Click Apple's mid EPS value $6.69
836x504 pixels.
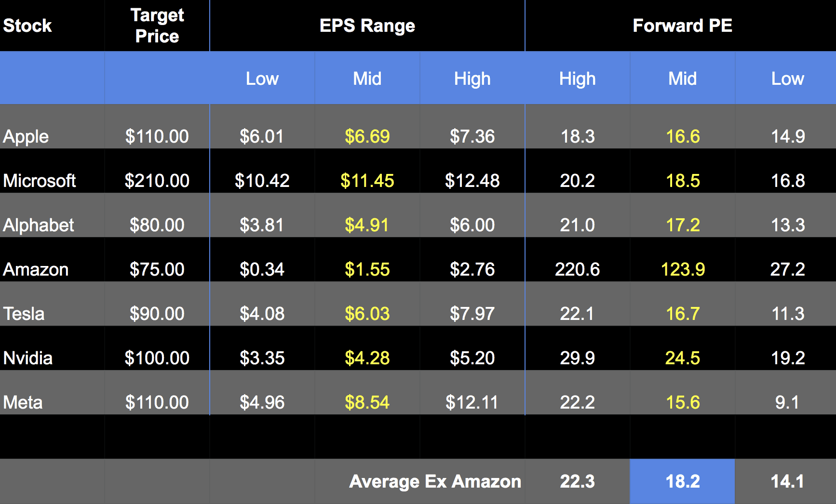coord(367,136)
